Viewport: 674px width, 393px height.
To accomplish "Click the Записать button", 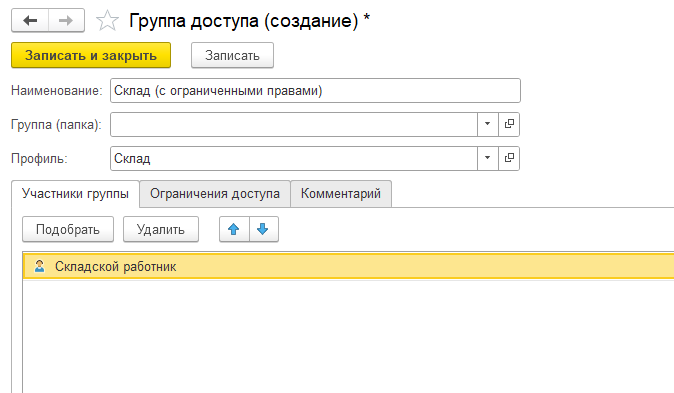I will (232, 55).
